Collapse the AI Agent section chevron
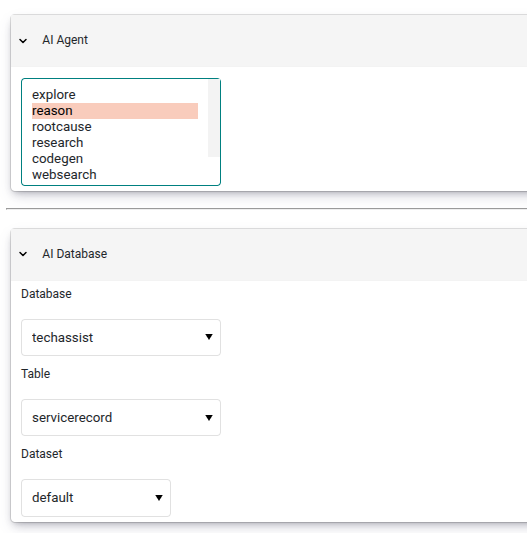 (23, 41)
